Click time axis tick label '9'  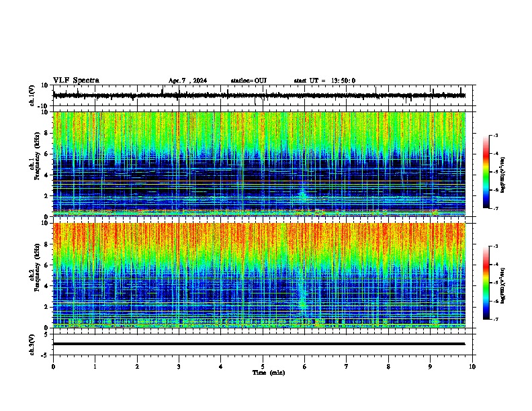coord(430,367)
